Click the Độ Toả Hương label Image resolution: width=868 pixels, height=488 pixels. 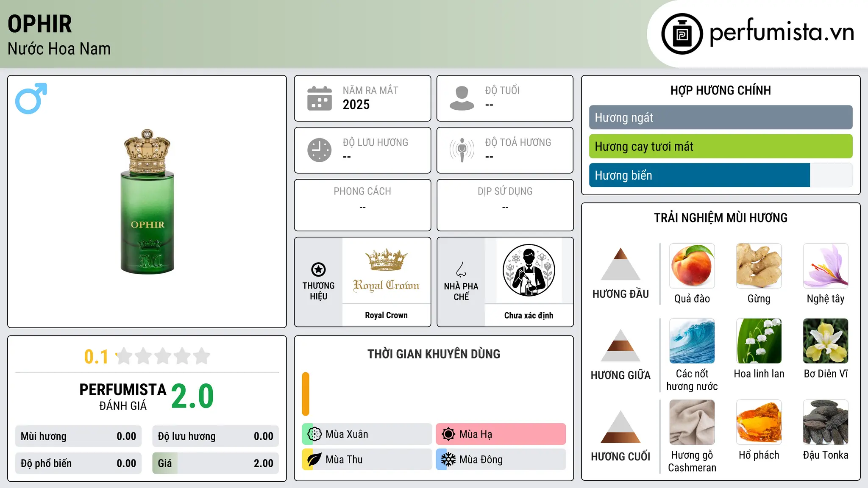(518, 142)
